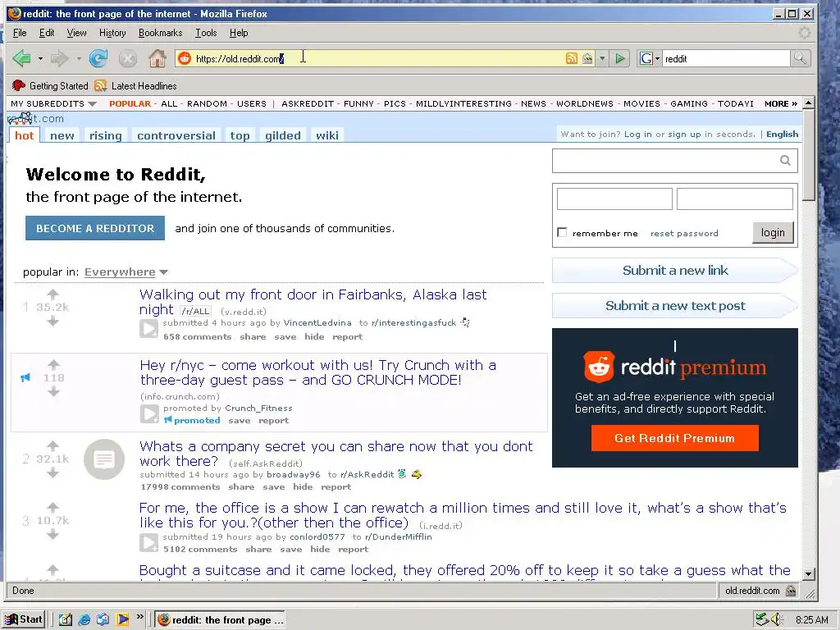Upvote the office show post

52,507
